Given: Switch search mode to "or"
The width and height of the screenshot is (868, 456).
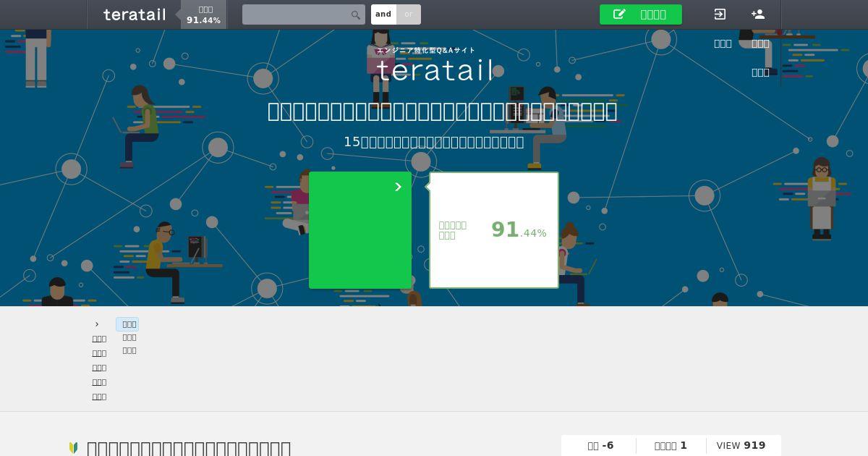Looking at the screenshot, I should pos(409,14).
